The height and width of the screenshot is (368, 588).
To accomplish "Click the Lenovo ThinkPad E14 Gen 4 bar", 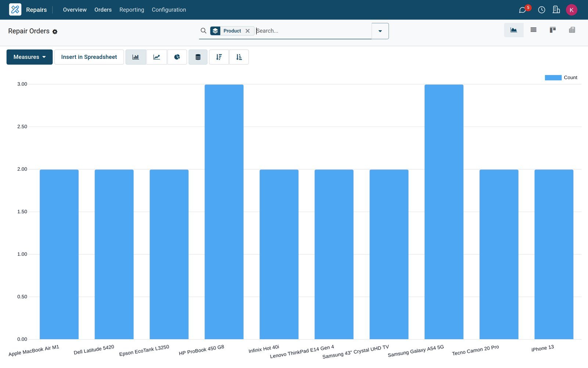I will pos(334,254).
